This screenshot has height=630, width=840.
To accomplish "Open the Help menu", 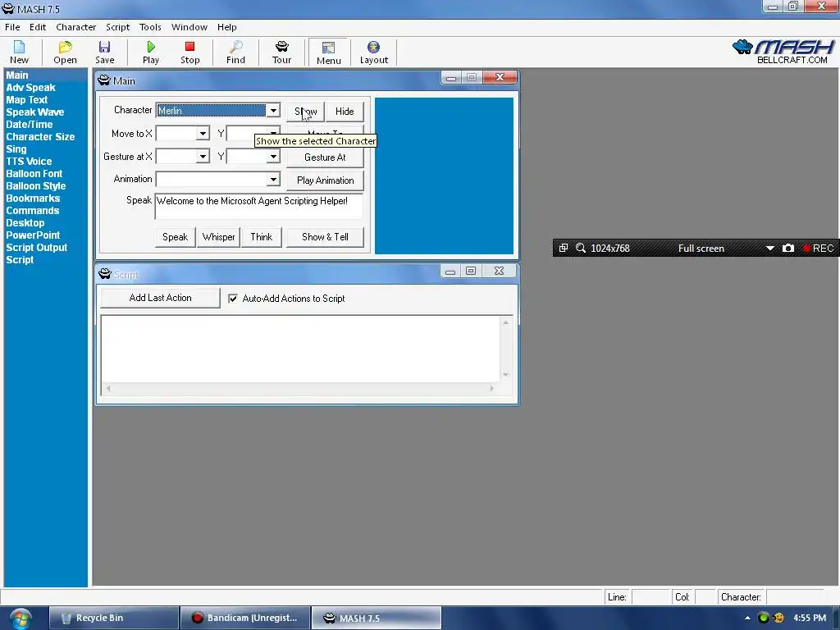I will 226,27.
